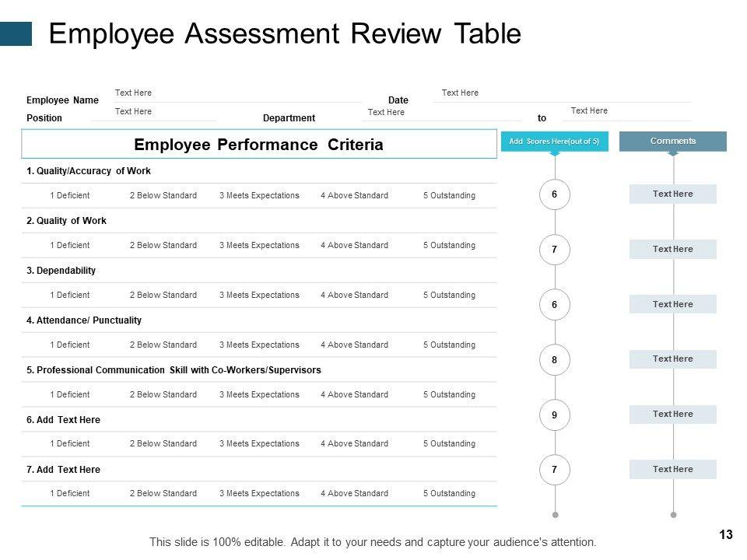Select the "Employee Assessment Review Table" title
Viewport: 747px width, 560px height.
285,34
